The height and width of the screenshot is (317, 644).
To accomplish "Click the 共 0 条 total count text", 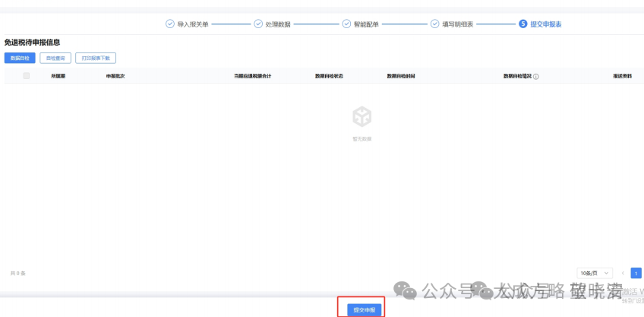I will coord(18,273).
